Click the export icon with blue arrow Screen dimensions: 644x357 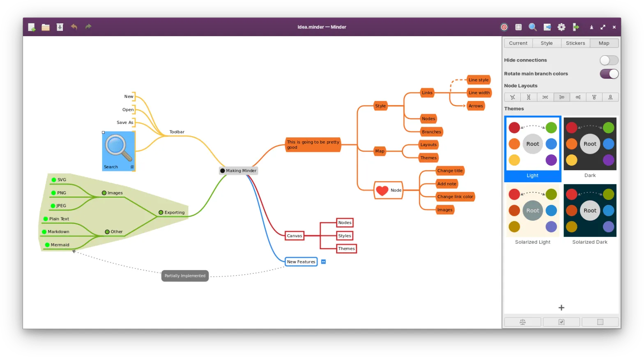547,27
